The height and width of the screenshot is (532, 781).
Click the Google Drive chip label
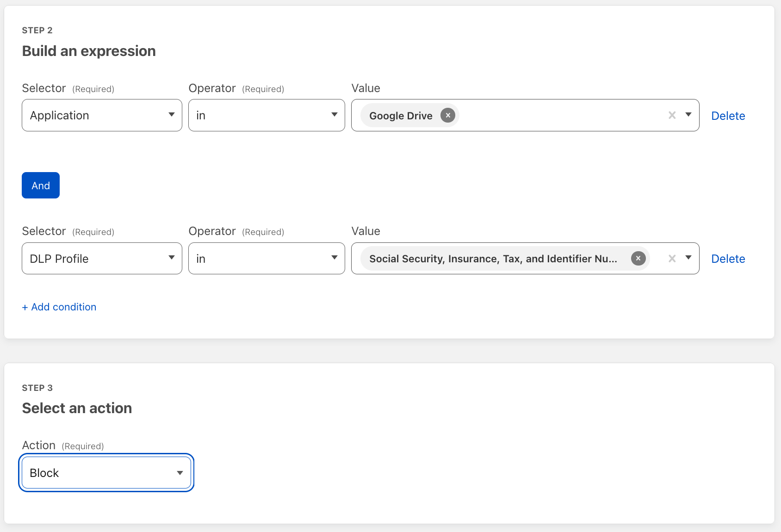tap(401, 116)
